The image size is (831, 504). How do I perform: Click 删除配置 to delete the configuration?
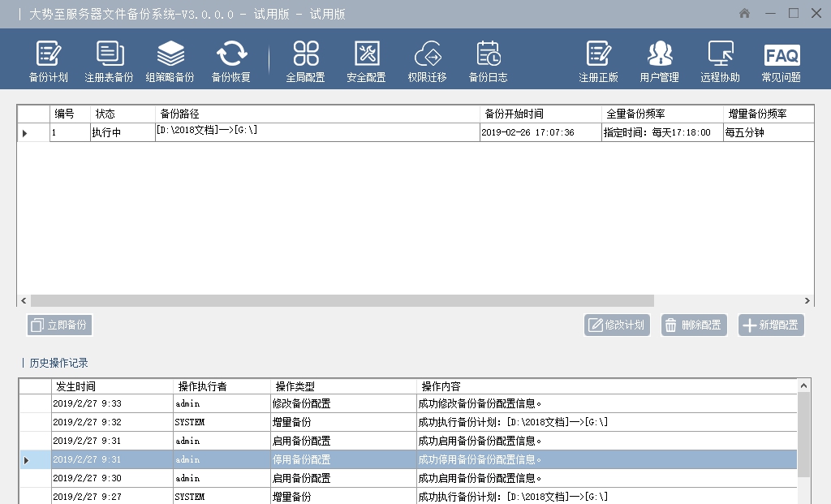pyautogui.click(x=693, y=325)
